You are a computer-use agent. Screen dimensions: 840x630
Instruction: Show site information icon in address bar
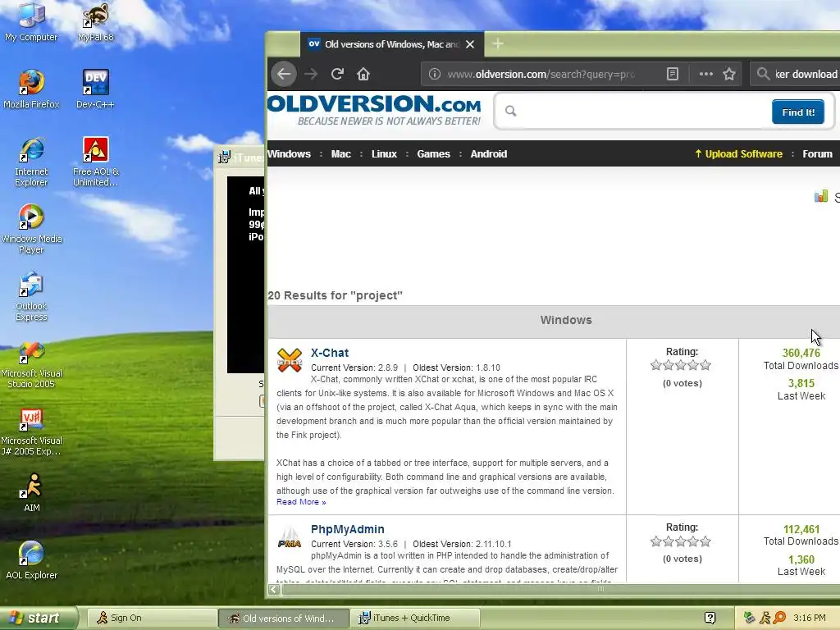point(435,74)
